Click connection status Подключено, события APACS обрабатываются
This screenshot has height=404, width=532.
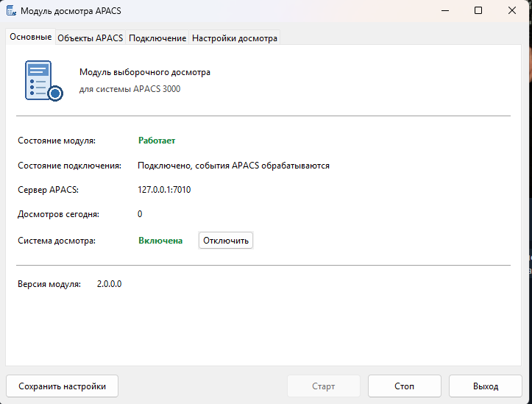(233, 166)
